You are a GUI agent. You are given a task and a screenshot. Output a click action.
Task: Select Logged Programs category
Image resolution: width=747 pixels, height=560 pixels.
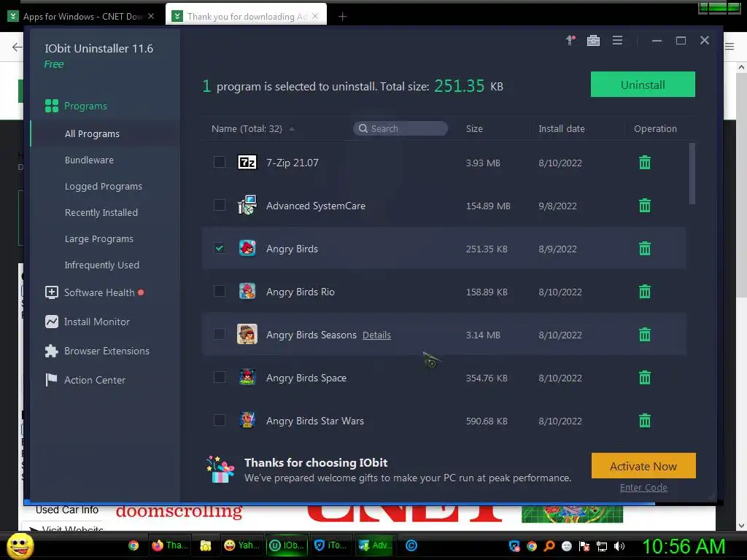point(104,186)
